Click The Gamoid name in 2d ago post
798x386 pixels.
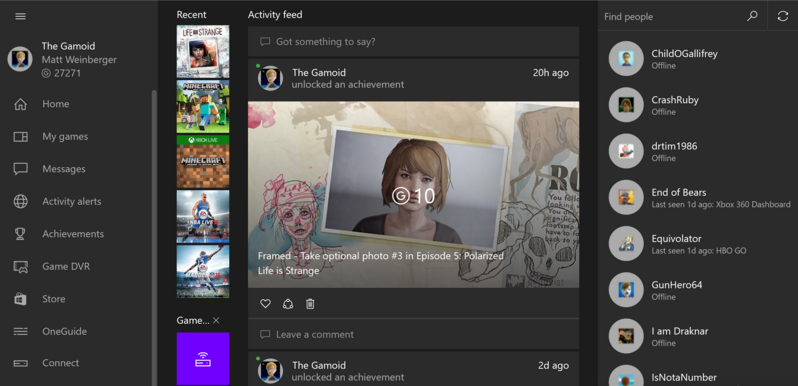point(319,365)
